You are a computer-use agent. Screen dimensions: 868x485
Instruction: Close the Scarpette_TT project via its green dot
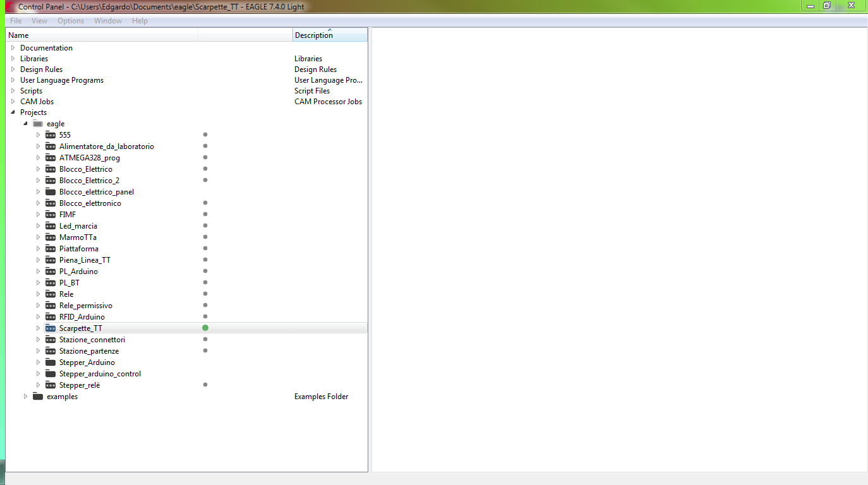205,328
